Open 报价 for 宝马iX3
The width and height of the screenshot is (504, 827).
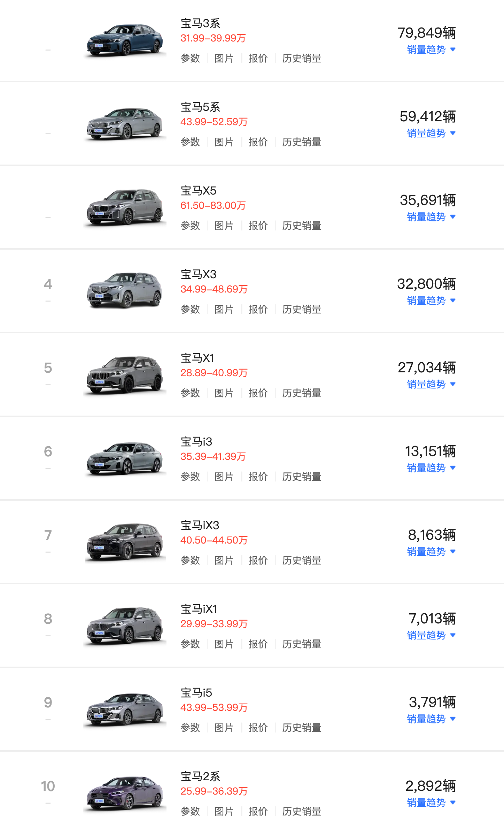(258, 560)
